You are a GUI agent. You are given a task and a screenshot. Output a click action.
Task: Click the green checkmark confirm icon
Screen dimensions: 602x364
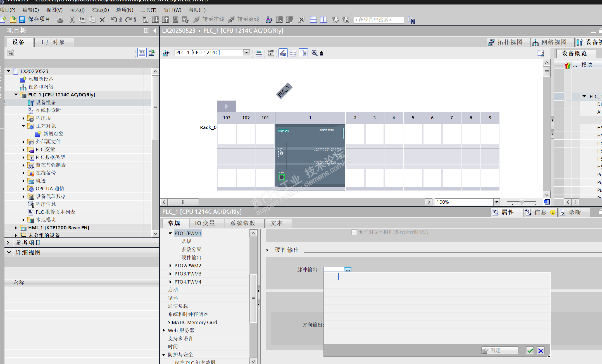coord(530,351)
